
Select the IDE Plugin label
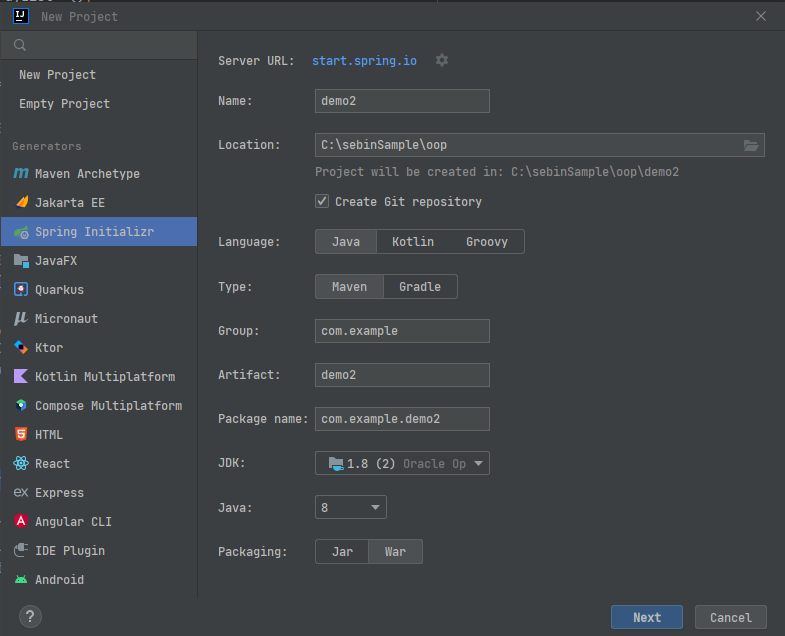click(x=70, y=551)
